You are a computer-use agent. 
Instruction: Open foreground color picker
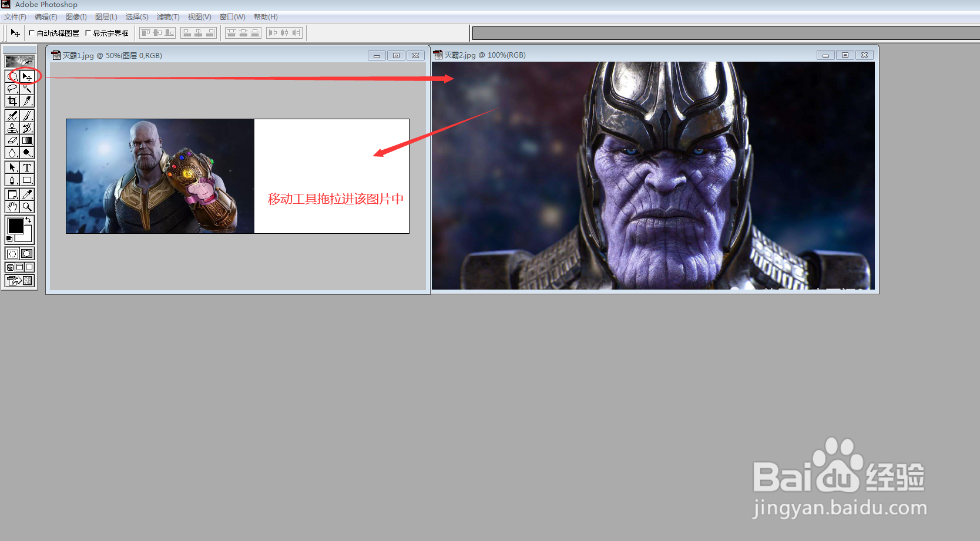[x=15, y=226]
